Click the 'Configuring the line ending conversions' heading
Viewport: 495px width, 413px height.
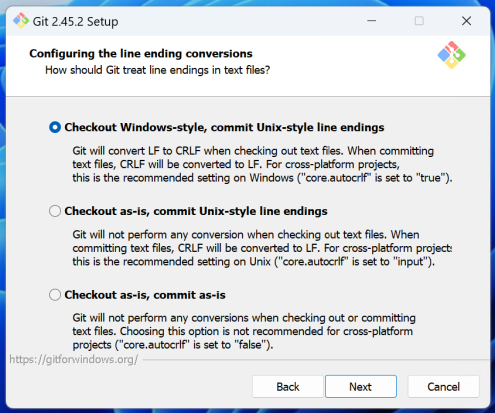[x=141, y=54]
